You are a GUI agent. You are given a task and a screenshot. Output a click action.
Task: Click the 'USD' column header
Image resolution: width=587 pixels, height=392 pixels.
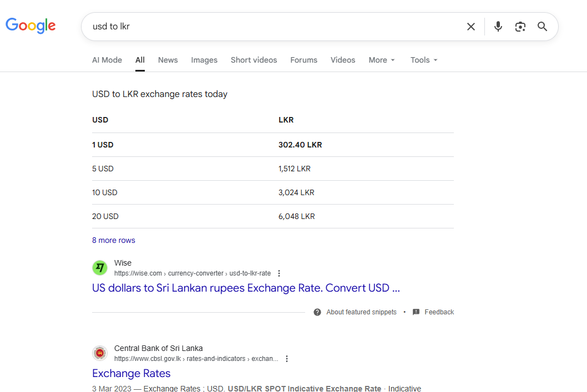tap(100, 120)
